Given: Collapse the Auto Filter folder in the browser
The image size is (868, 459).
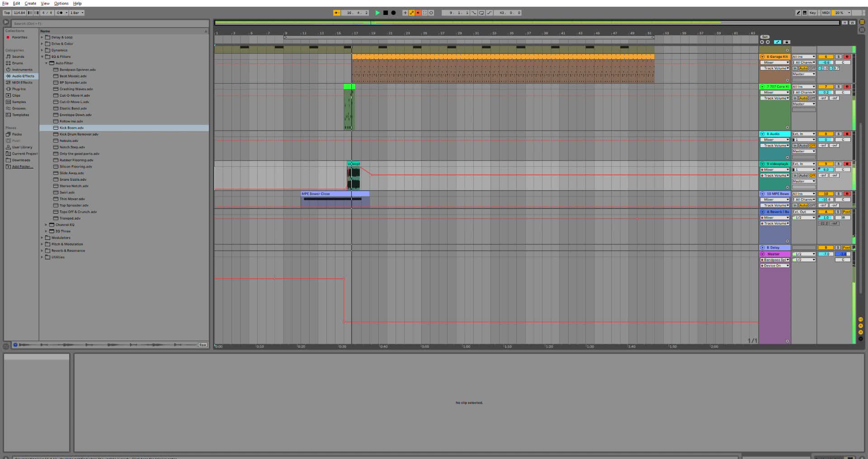Looking at the screenshot, I should 47,63.
